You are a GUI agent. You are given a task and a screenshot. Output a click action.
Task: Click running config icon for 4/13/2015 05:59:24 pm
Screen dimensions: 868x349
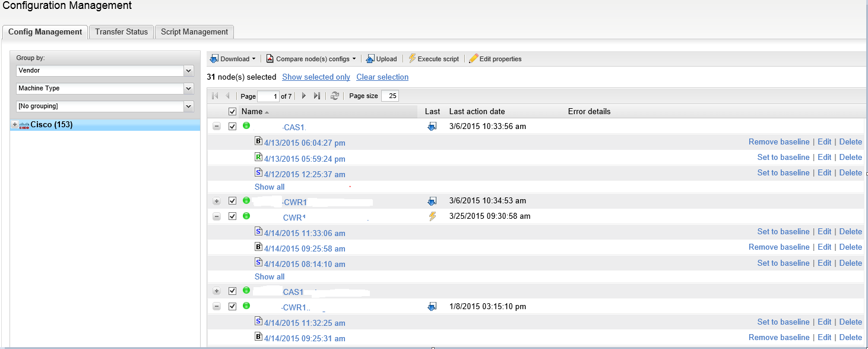pos(258,157)
